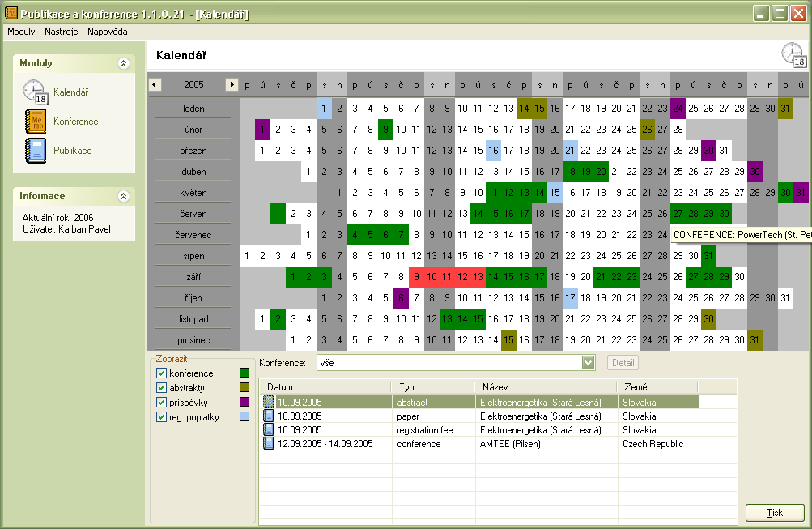812x529 pixels.
Task: Click the light blue reg. poplatky swatch
Action: point(244,416)
